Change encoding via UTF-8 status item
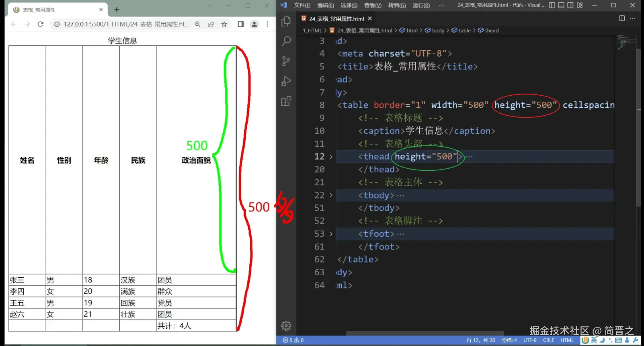644x346 pixels. (x=530, y=340)
